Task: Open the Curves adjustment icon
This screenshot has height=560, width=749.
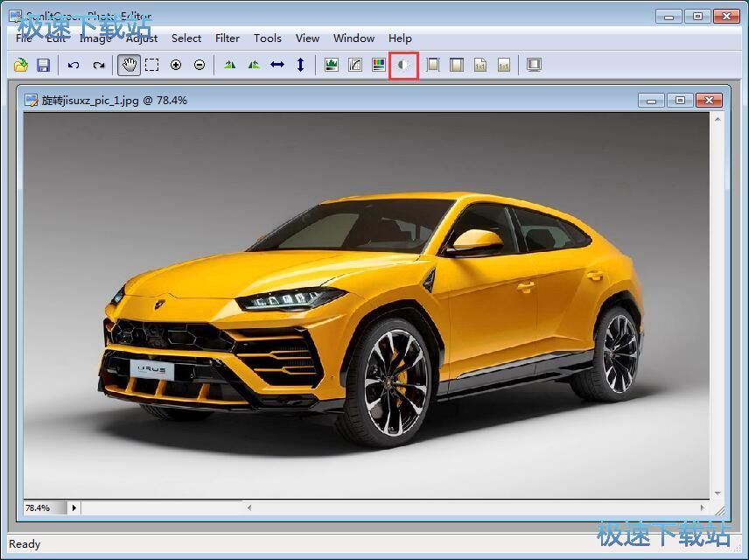Action: click(x=355, y=65)
